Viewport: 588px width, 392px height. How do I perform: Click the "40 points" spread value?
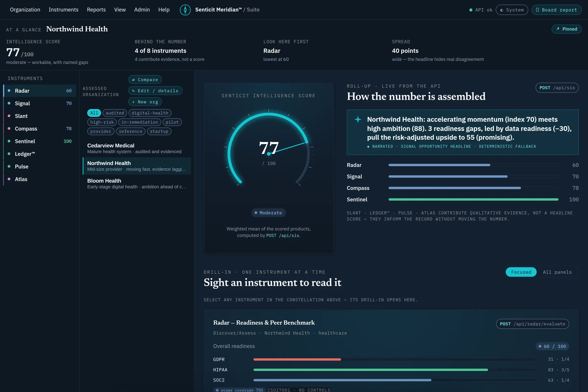(405, 51)
